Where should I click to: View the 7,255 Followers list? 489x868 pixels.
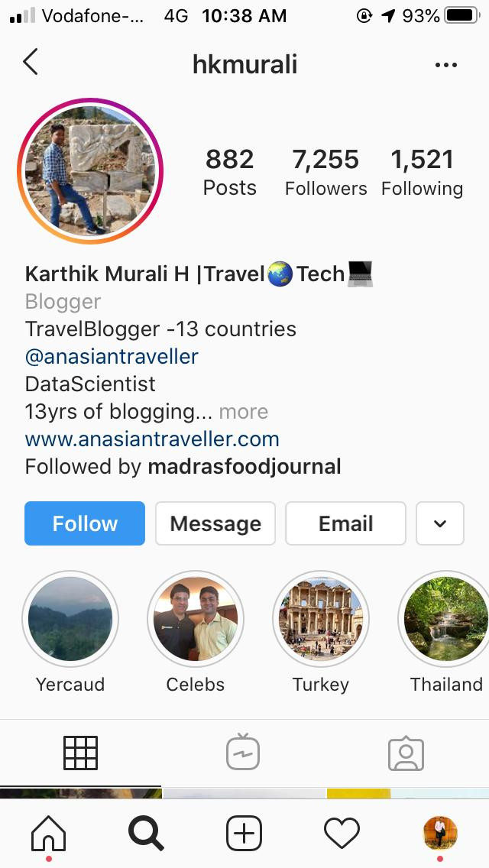325,173
